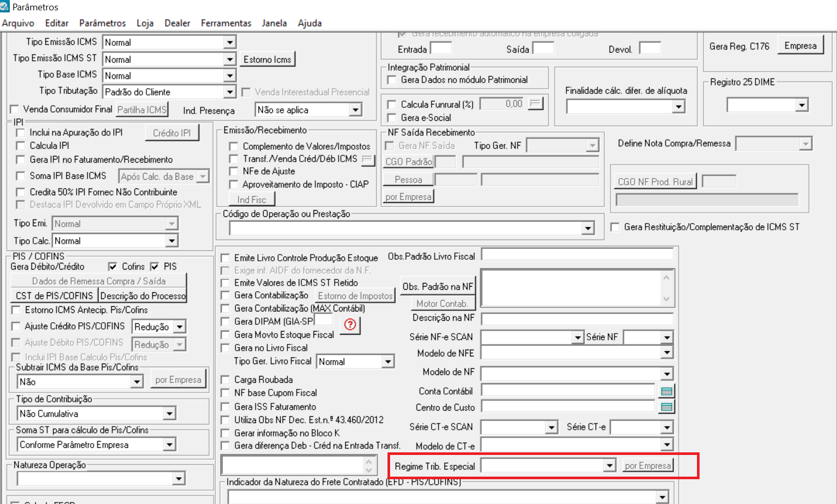Enable Gera Contabilização checkbox

point(225,295)
